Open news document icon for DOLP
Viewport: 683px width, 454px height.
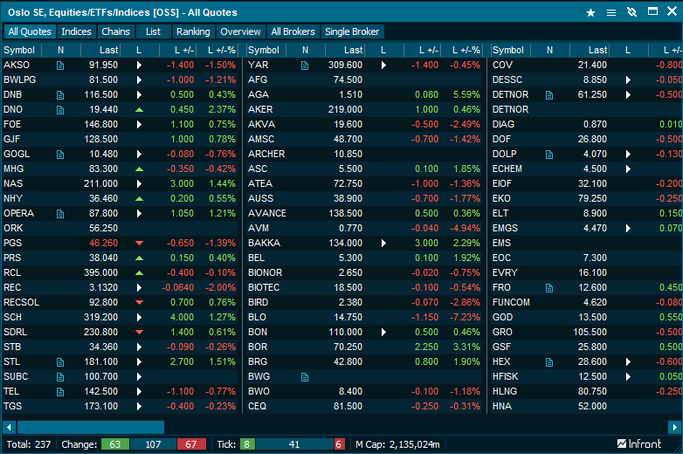tap(549, 154)
